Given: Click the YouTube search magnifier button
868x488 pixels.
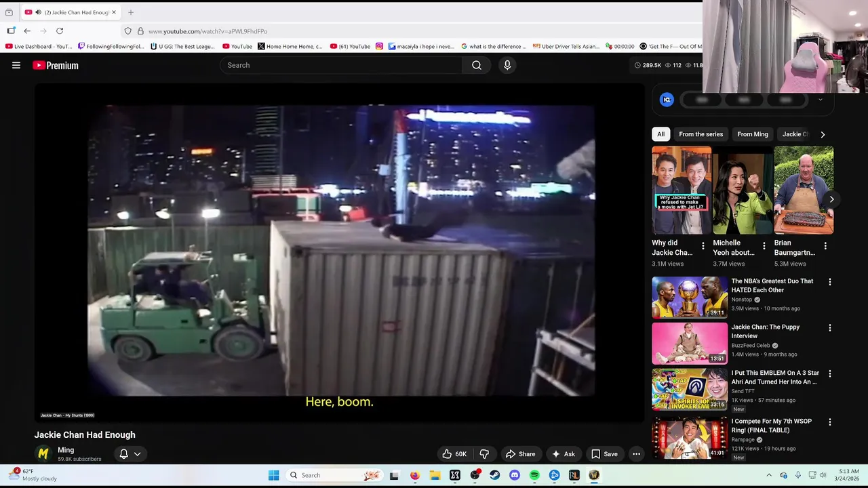Looking at the screenshot, I should [x=477, y=65].
